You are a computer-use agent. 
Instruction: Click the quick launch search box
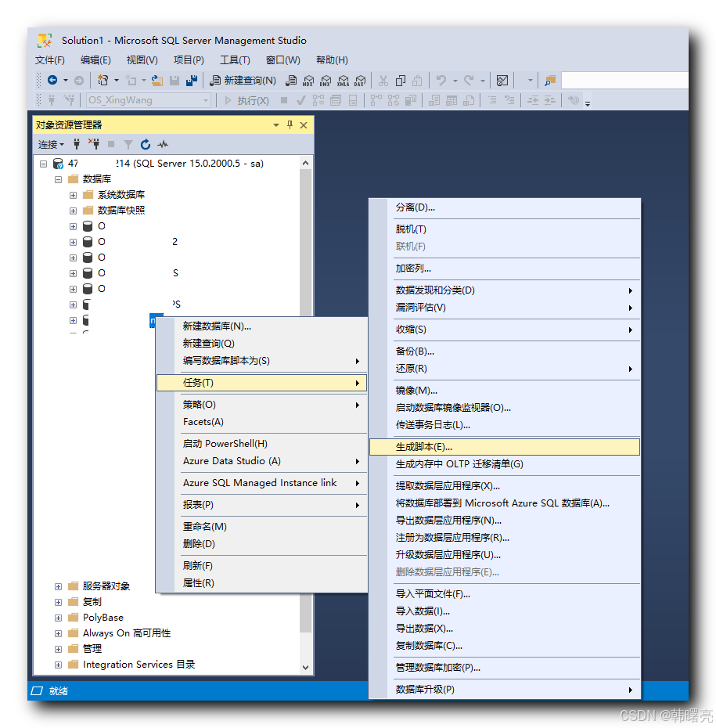624,81
